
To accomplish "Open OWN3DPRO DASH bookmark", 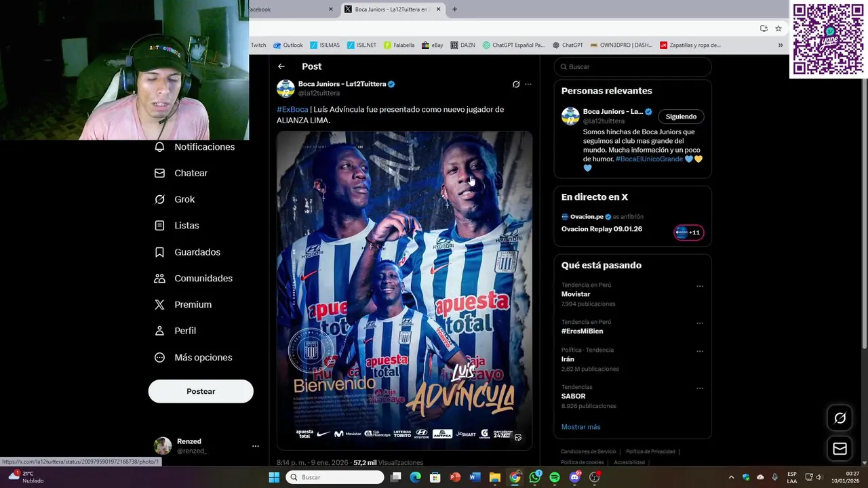I will click(621, 45).
